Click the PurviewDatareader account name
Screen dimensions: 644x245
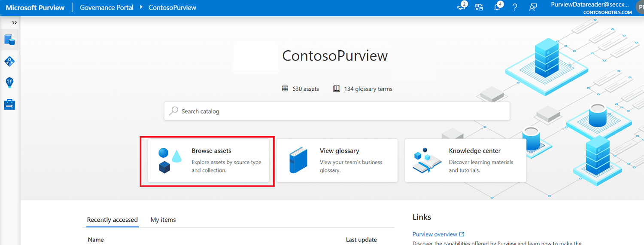pyautogui.click(x=591, y=4)
